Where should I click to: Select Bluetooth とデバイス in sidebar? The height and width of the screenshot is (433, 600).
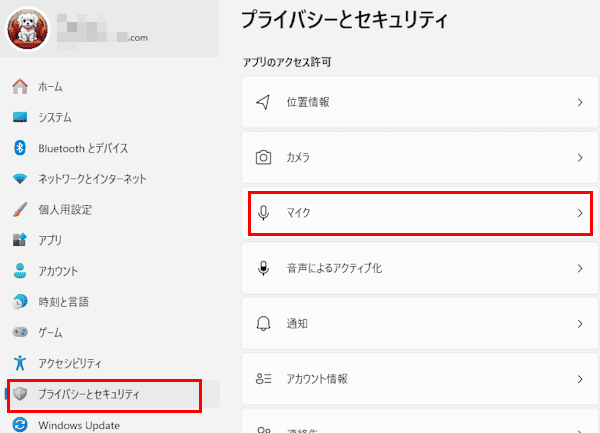coord(110,148)
